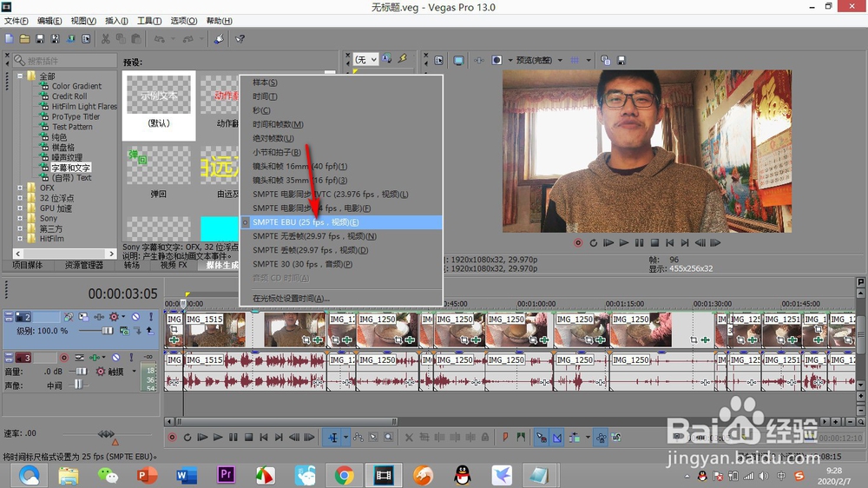This screenshot has width=868, height=488.
Task: Open track FX on video track 2
Action: click(98, 317)
